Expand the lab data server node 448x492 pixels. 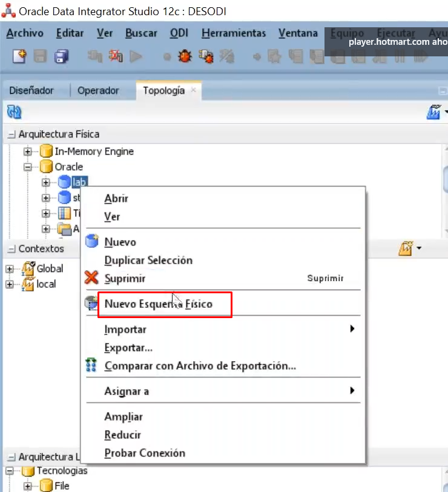(x=46, y=182)
